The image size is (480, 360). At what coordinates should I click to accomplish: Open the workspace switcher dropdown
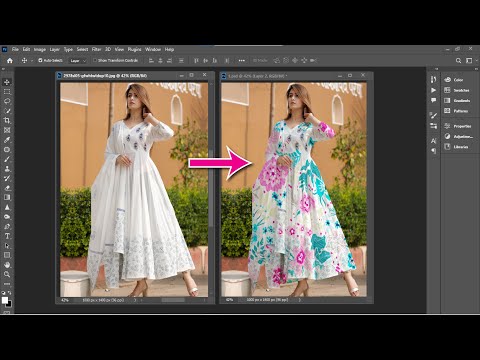tap(470, 61)
